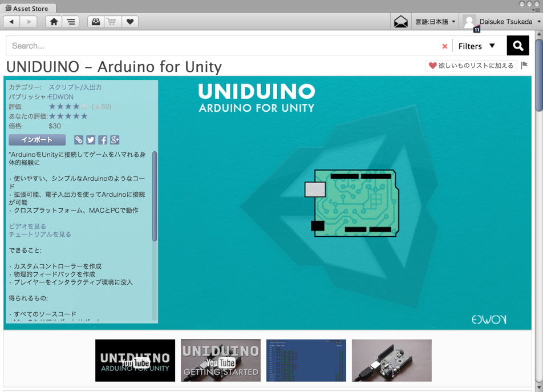The width and height of the screenshot is (543, 392).
Task: Open the Getting Started YouTube thumbnail
Action: (x=221, y=361)
